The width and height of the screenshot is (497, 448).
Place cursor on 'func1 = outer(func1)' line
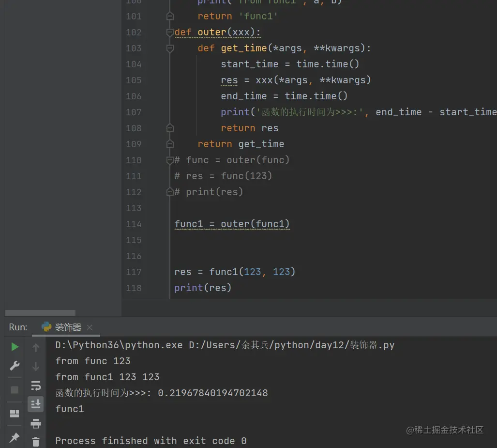[232, 224]
